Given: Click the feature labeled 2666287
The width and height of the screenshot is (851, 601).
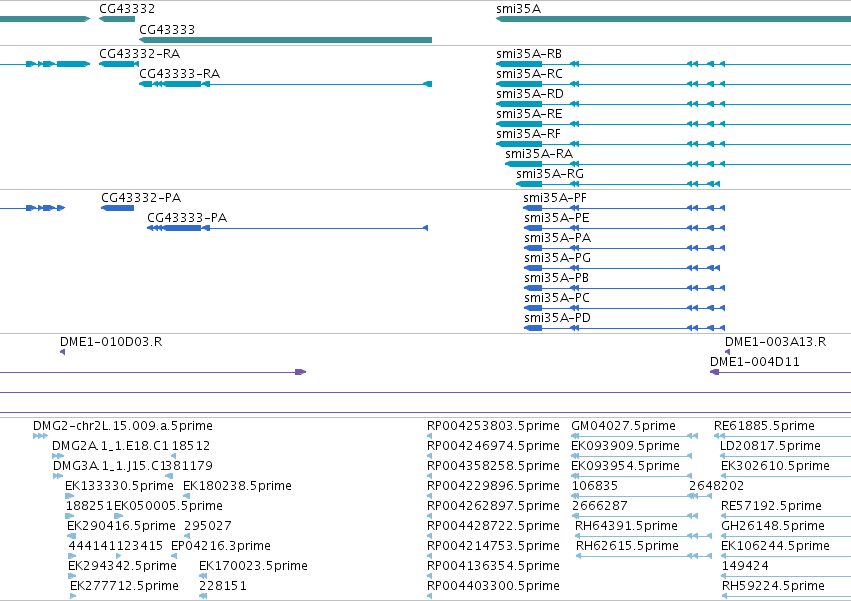Looking at the screenshot, I should 600,505.
